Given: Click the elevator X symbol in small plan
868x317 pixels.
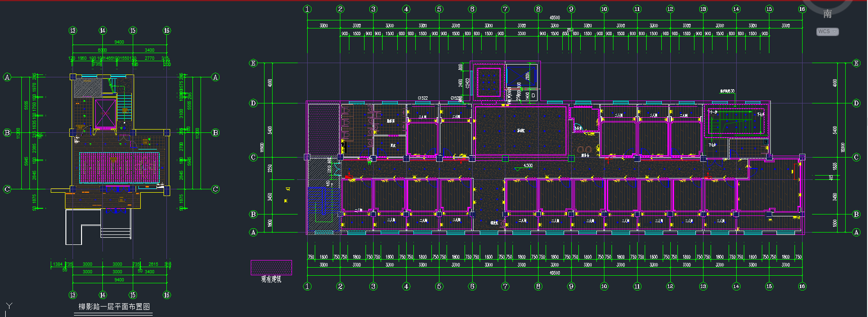Looking at the screenshot, I should 105,113.
